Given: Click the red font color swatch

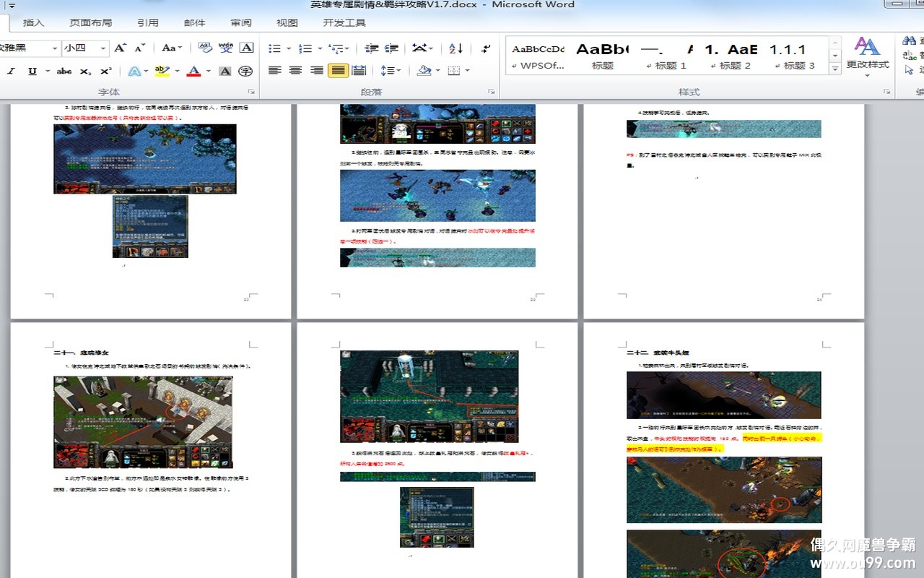Looking at the screenshot, I should [x=193, y=71].
